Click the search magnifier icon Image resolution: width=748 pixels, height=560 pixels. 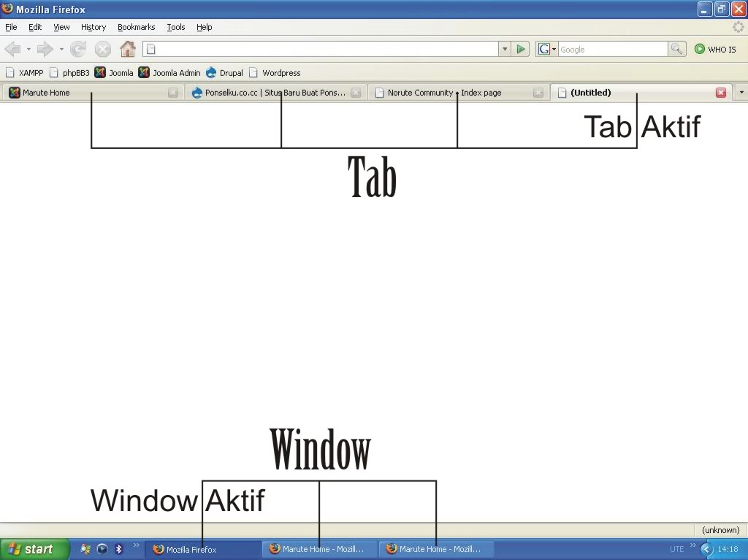(x=676, y=49)
